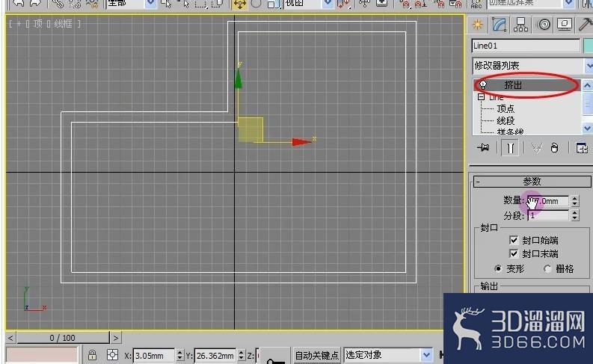Activate the Select and Scale tool

tap(272, 4)
